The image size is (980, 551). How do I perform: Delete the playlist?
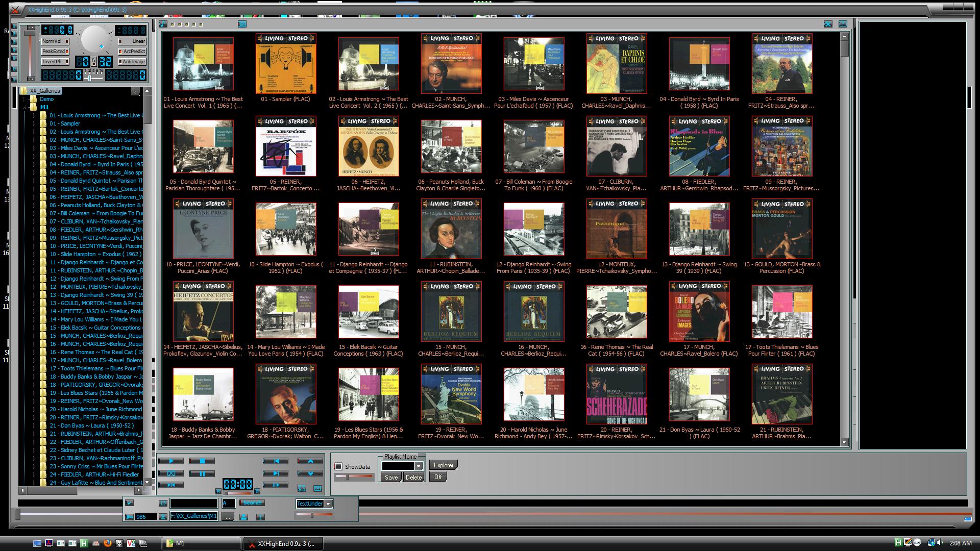(413, 478)
